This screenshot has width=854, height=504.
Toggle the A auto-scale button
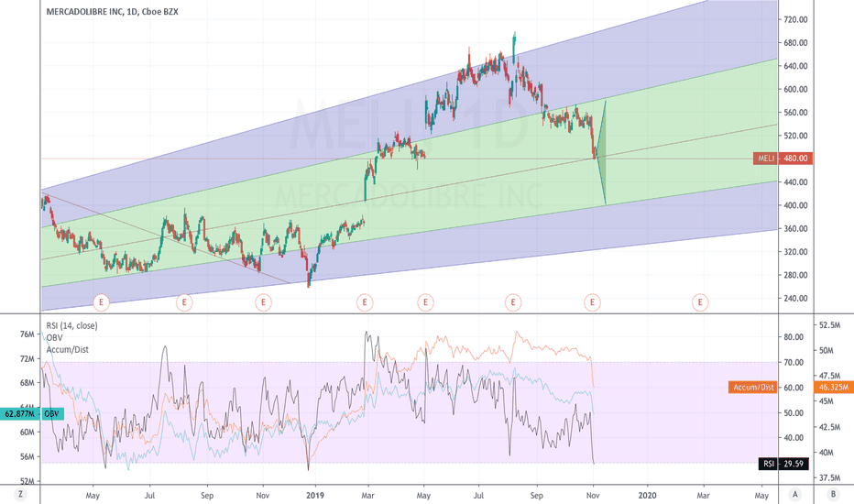795,495
